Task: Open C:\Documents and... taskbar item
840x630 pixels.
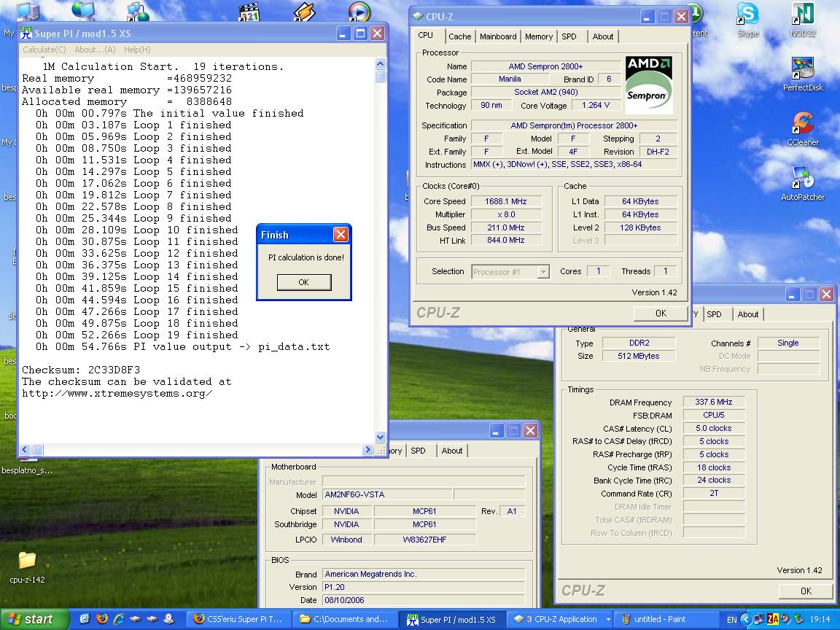Action: coord(346,619)
